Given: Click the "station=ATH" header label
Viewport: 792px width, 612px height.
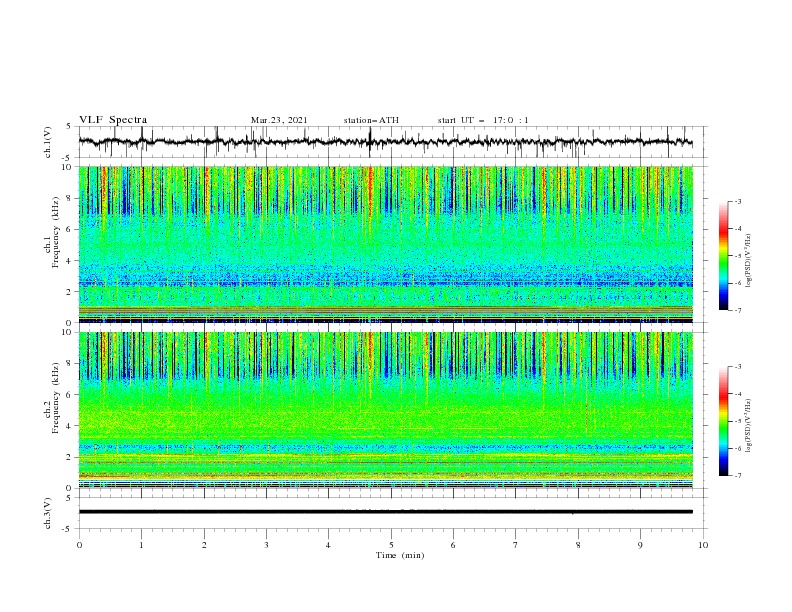Looking at the screenshot, I should click(x=371, y=120).
